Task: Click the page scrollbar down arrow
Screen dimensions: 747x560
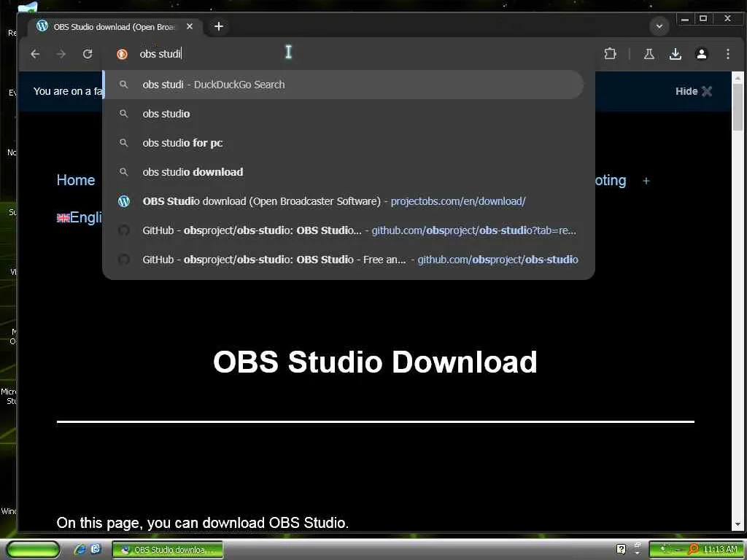Action: click(738, 524)
